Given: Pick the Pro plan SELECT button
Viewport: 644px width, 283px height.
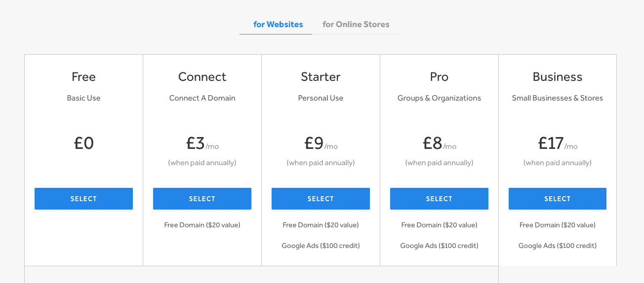Looking at the screenshot, I should coord(439,199).
